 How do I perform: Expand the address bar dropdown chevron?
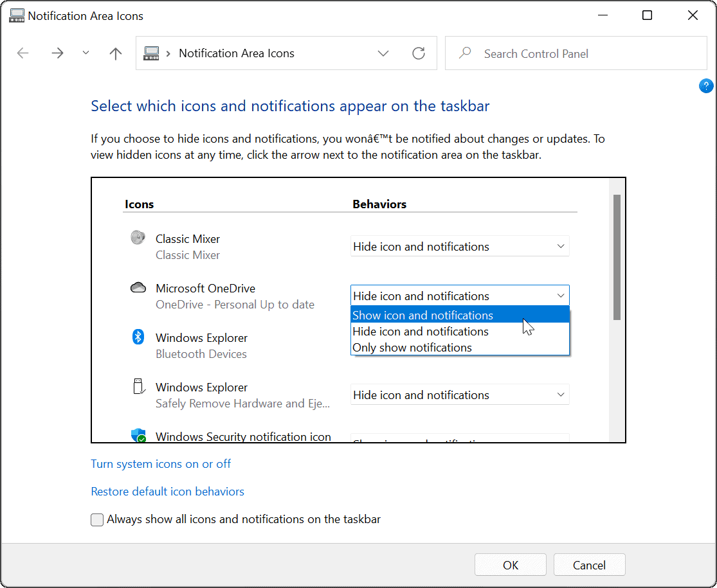(x=383, y=53)
